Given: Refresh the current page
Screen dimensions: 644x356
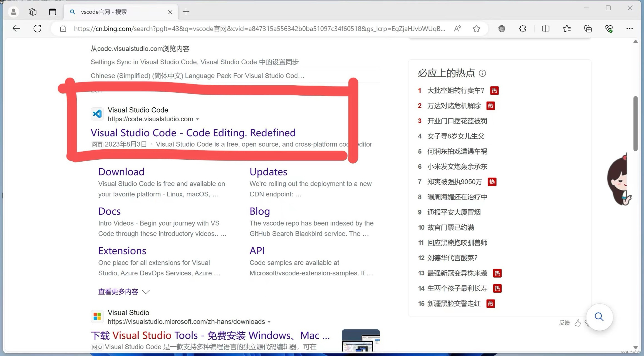Looking at the screenshot, I should tap(37, 28).
